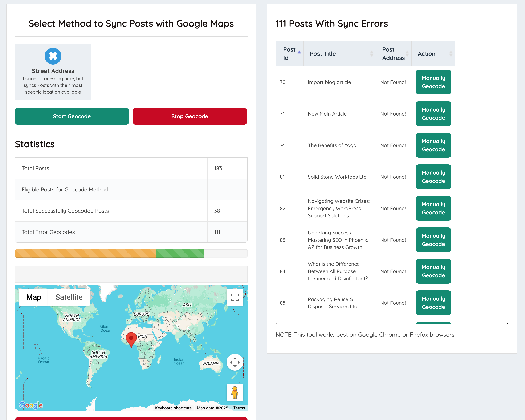
Task: Click the map camera pan control
Action: [235, 362]
